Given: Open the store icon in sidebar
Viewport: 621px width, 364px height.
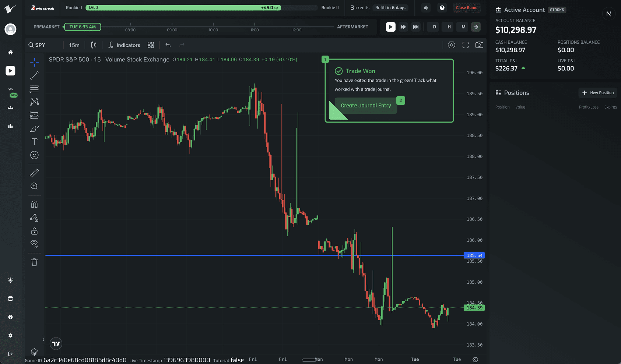Looking at the screenshot, I should pos(10,299).
